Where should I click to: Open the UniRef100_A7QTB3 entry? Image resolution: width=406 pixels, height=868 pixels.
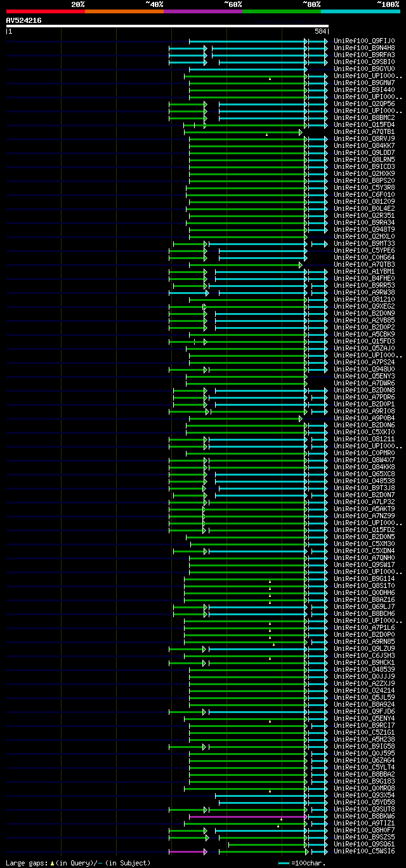[363, 264]
